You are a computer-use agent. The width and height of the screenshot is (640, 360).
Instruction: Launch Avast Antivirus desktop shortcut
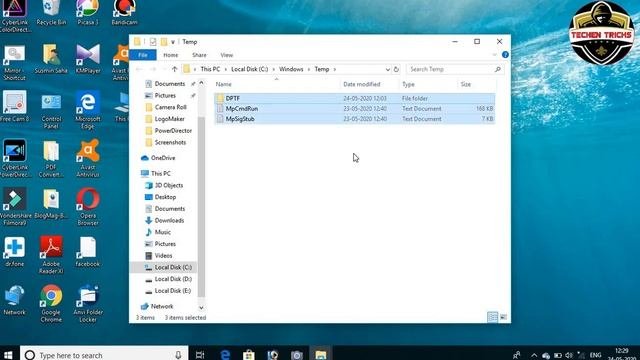coord(88,158)
